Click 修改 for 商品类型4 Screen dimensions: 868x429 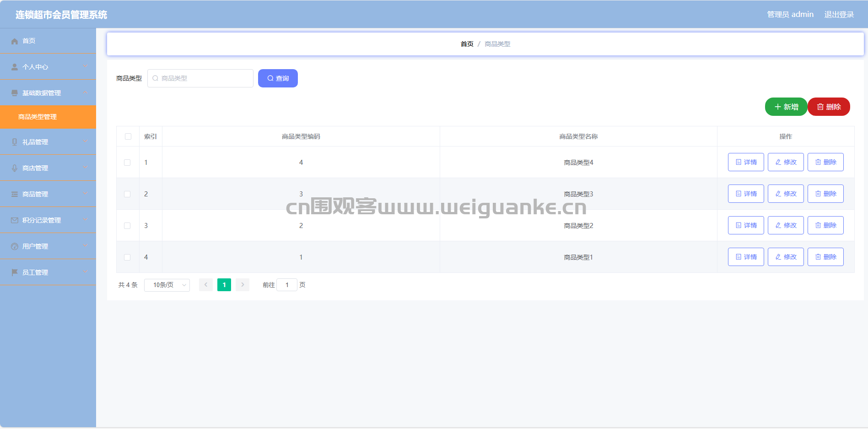point(786,162)
